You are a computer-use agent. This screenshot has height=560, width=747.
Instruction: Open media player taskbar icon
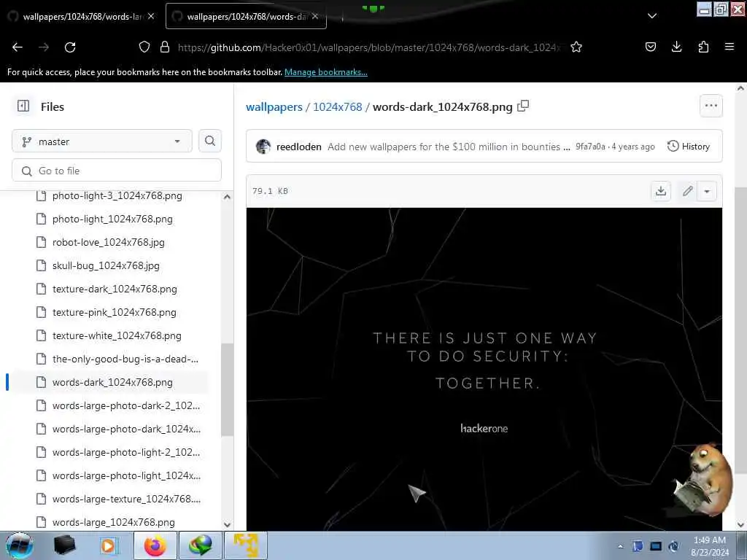[x=109, y=545]
